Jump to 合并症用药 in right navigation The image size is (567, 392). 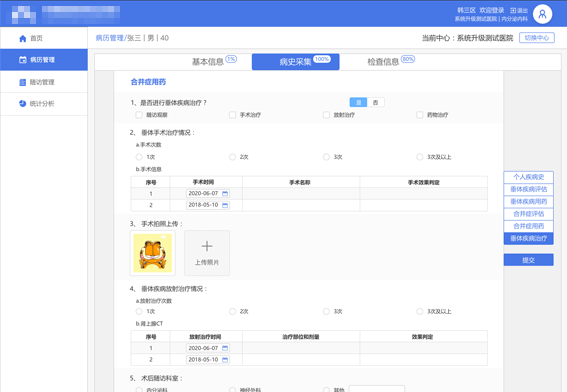pyautogui.click(x=528, y=226)
